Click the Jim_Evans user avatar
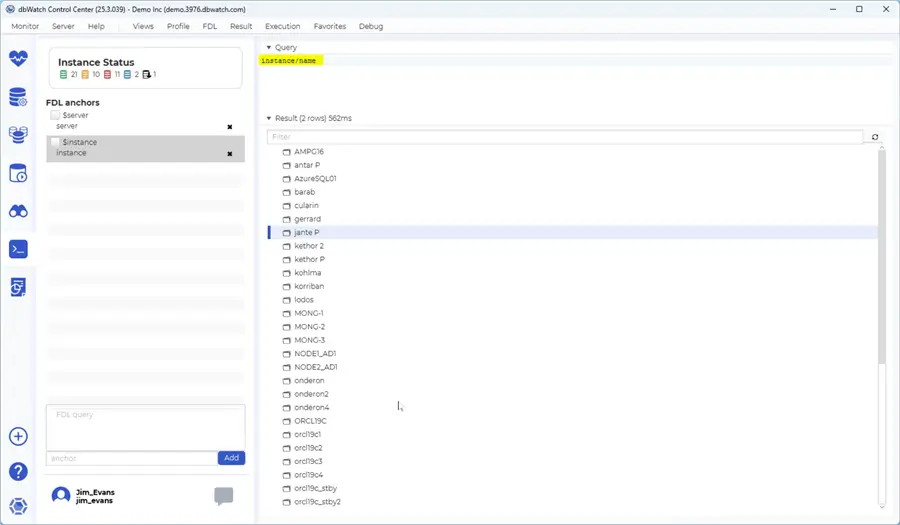 point(61,496)
